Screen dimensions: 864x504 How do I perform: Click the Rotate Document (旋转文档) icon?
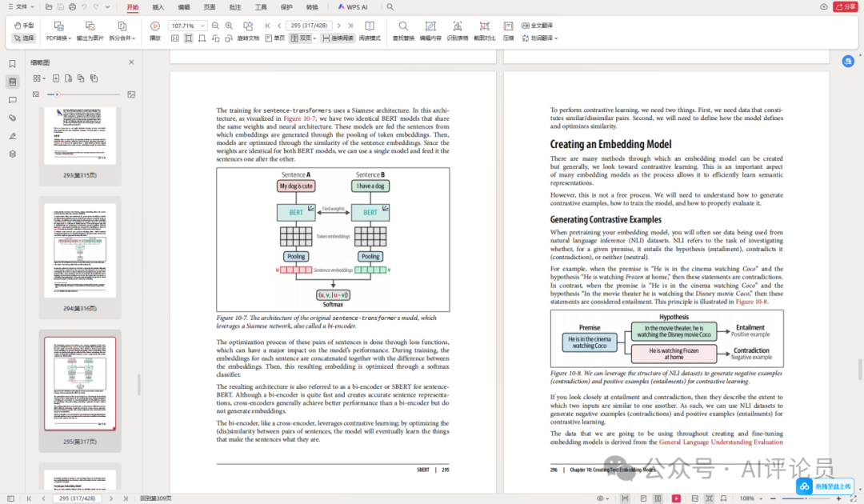248,26
